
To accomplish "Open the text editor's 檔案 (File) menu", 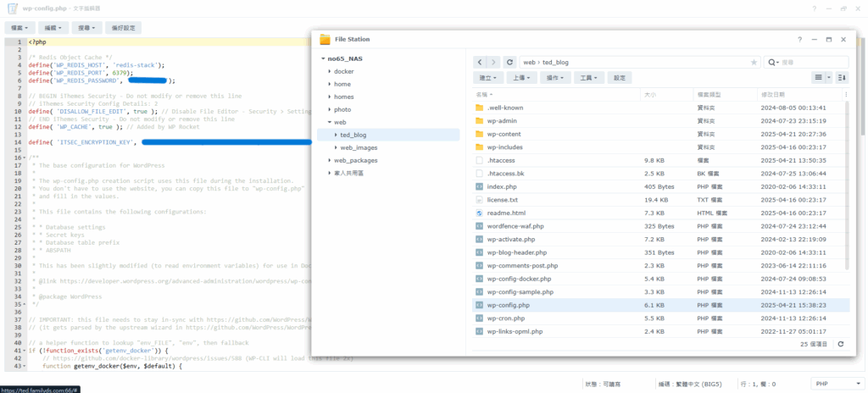I will (19, 27).
